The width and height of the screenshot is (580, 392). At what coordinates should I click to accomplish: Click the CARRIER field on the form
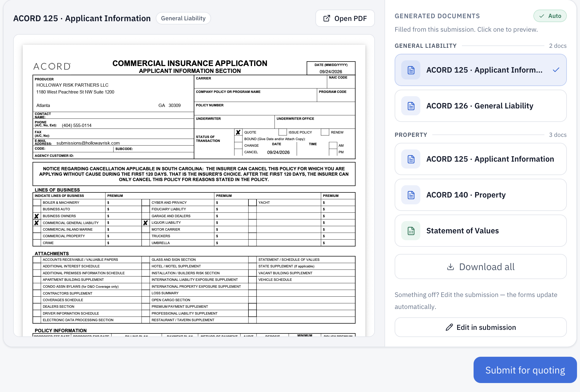tap(260, 82)
